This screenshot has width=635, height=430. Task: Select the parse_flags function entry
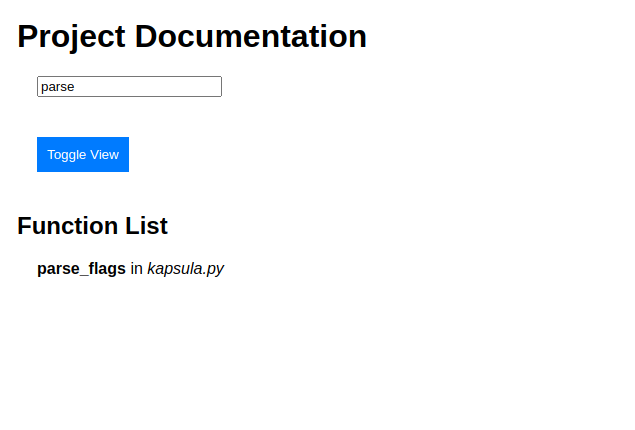coord(82,269)
